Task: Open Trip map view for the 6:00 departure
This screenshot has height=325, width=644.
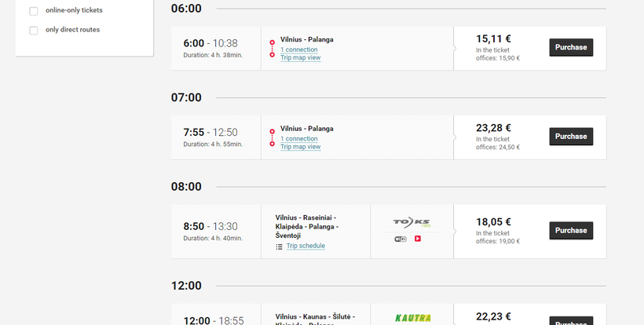Action: (300, 58)
